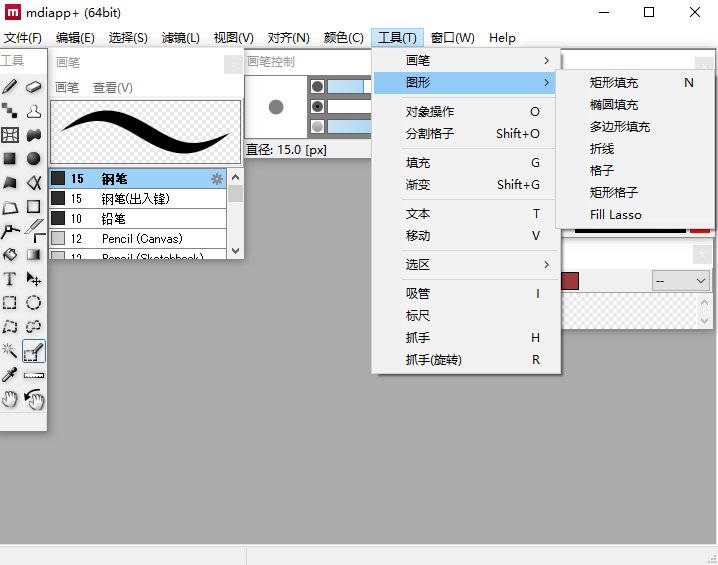Select the paint bucket fill tool
This screenshot has height=565, width=718.
click(x=10, y=255)
